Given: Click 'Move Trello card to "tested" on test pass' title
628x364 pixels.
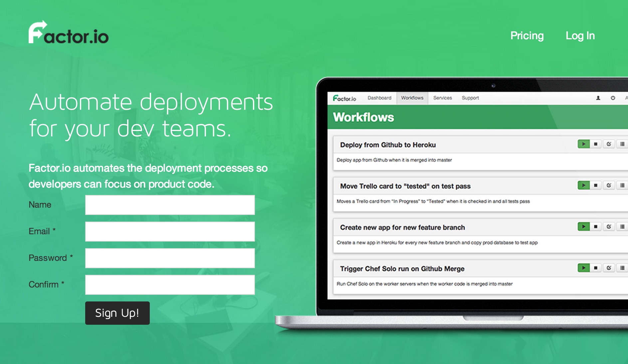Looking at the screenshot, I should [405, 186].
